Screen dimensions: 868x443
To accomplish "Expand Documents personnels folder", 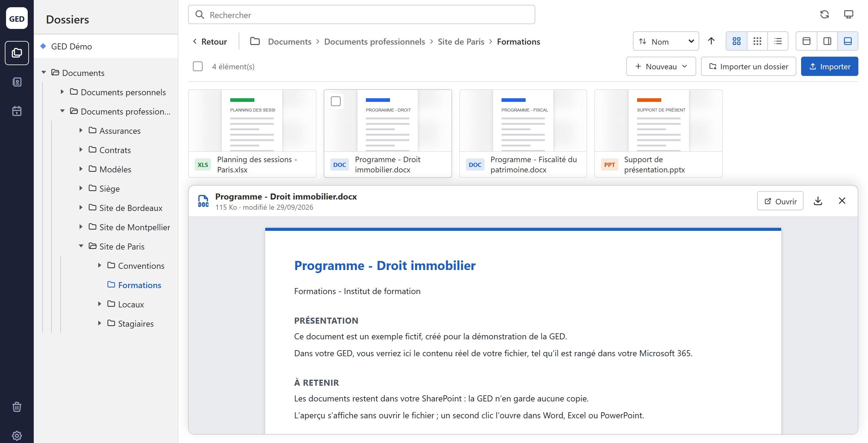I will pos(62,92).
